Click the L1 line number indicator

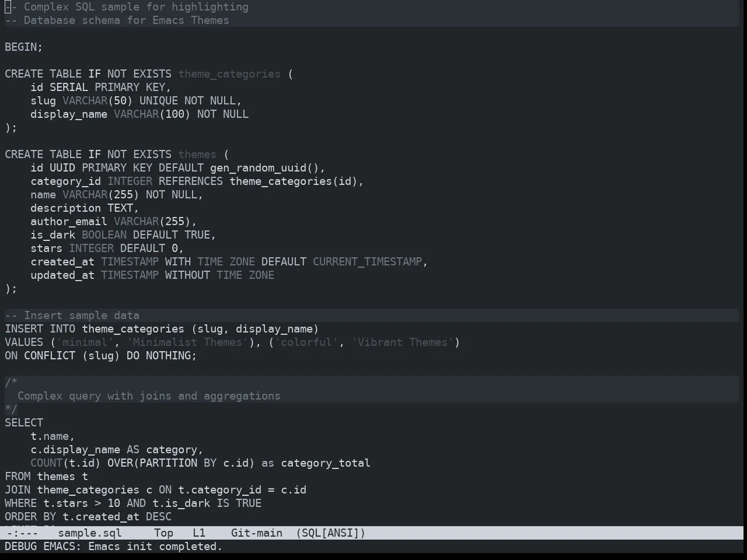[x=199, y=533]
